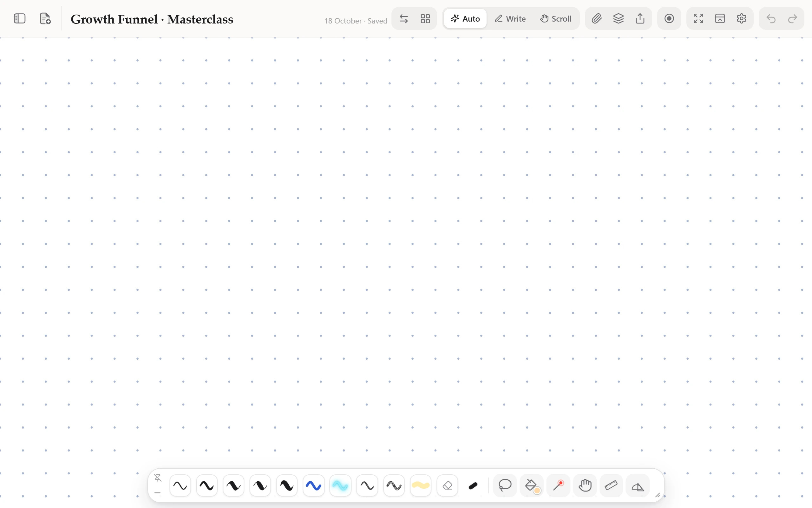Select the lasso selection tool
The image size is (812, 508).
click(505, 485)
